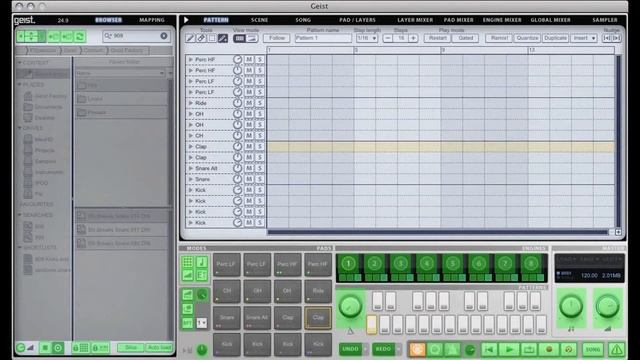This screenshot has width=640, height=360.
Task: Toggle Gated play mode
Action: tap(465, 38)
